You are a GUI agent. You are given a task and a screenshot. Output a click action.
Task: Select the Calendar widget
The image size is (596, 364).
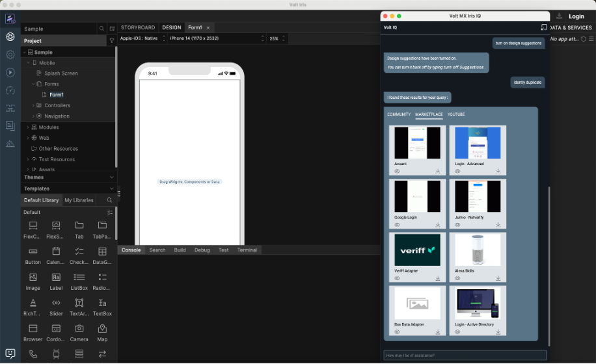coord(56,256)
